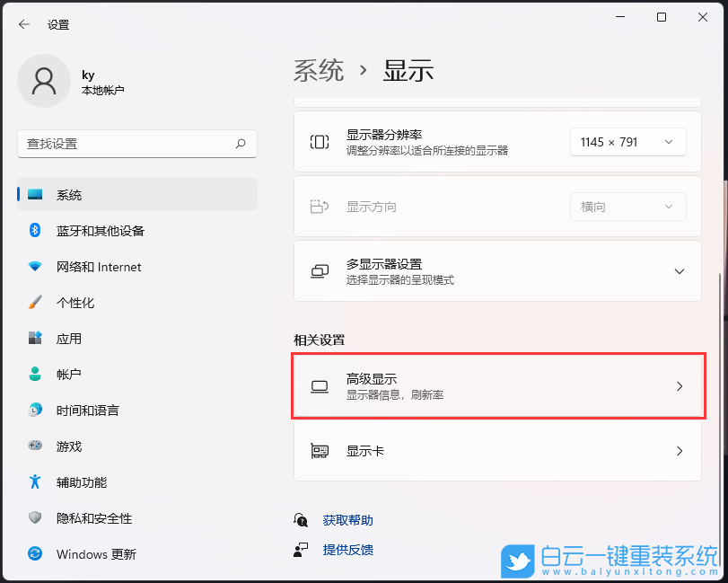
Task: Open the 显示器分辨率 dropdown
Action: [x=627, y=141]
